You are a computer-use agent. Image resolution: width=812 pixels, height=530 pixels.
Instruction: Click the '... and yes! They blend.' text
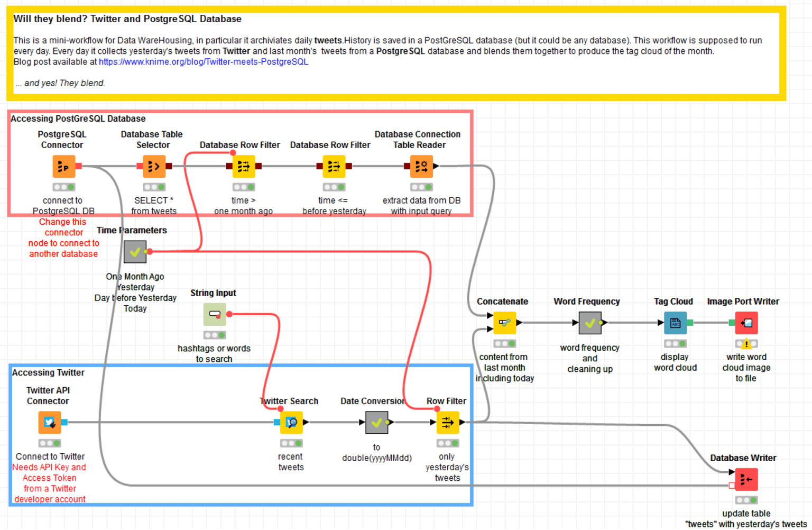click(60, 83)
